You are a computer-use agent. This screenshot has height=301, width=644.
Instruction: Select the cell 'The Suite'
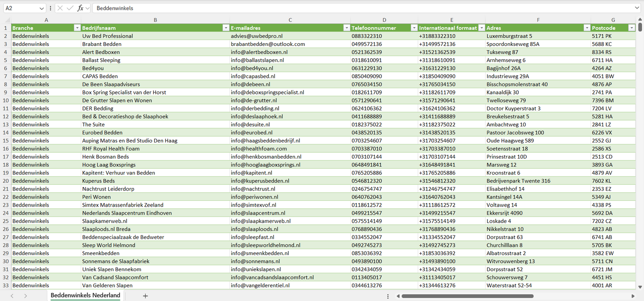(x=155, y=125)
